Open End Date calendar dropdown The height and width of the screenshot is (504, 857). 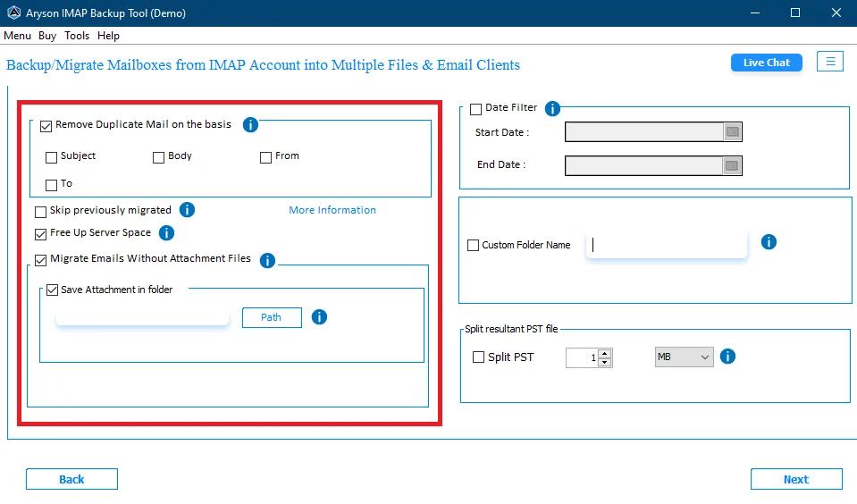click(x=733, y=165)
